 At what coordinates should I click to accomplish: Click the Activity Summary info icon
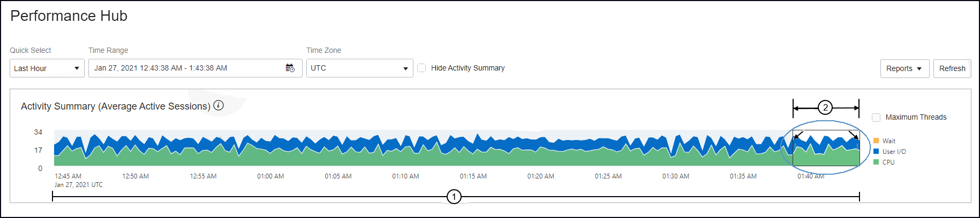tap(218, 105)
